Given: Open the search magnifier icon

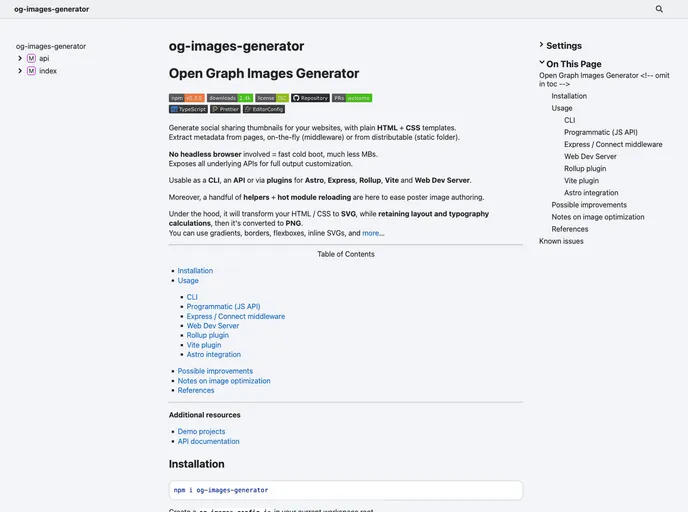Looking at the screenshot, I should 659,9.
